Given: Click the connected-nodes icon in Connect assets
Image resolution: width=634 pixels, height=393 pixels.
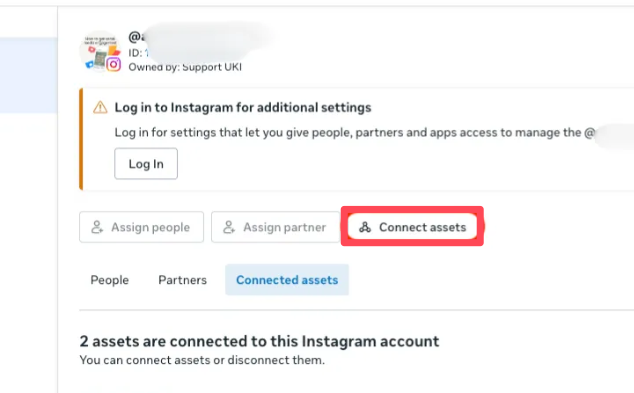Looking at the screenshot, I should [x=365, y=227].
